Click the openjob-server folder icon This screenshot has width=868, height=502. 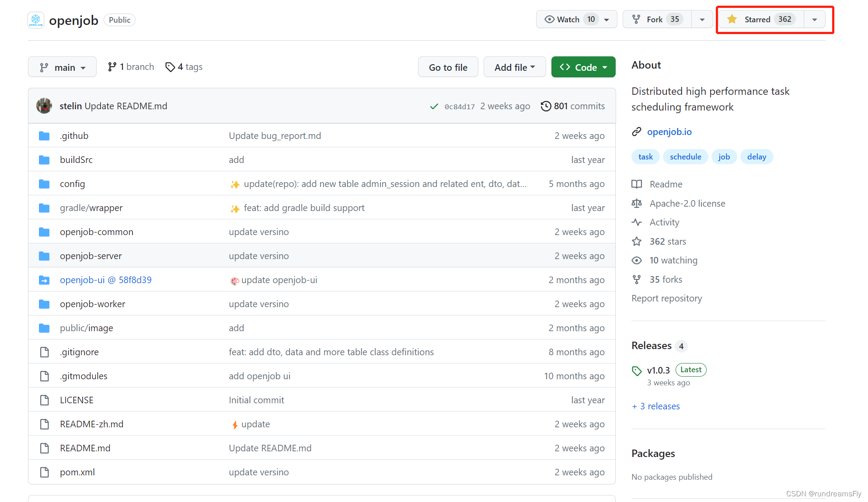pos(44,256)
